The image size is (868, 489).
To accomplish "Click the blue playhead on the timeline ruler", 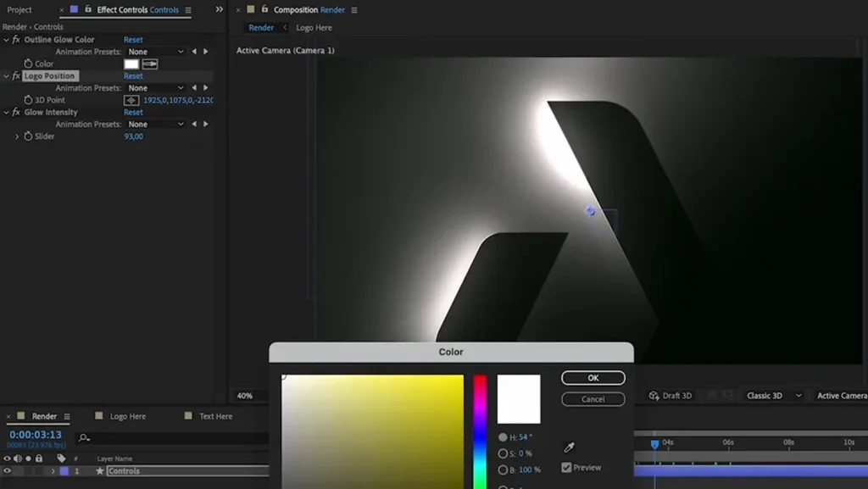I will click(x=655, y=443).
